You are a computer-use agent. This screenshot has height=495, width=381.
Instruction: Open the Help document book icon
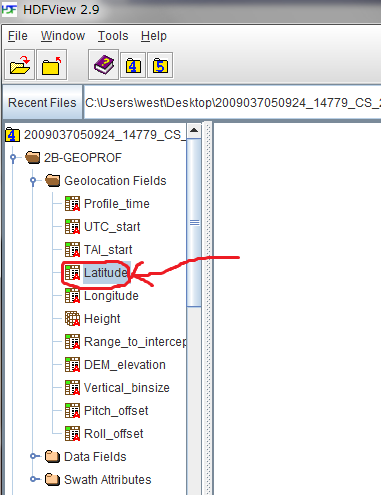coord(104,65)
